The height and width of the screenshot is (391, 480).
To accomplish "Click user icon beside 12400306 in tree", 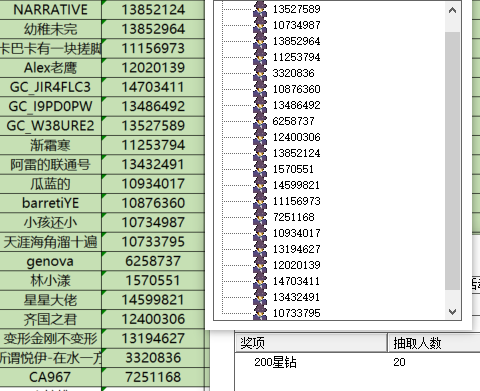I will point(260,137).
